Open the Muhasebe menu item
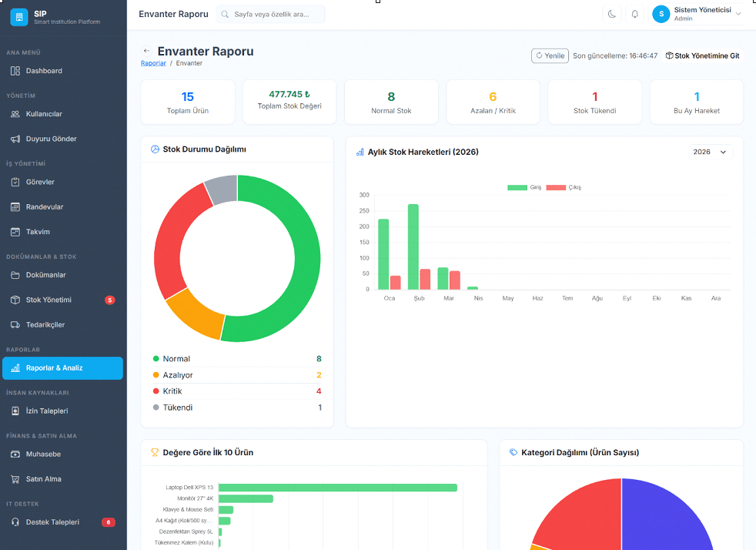The width and height of the screenshot is (756, 550). (43, 454)
